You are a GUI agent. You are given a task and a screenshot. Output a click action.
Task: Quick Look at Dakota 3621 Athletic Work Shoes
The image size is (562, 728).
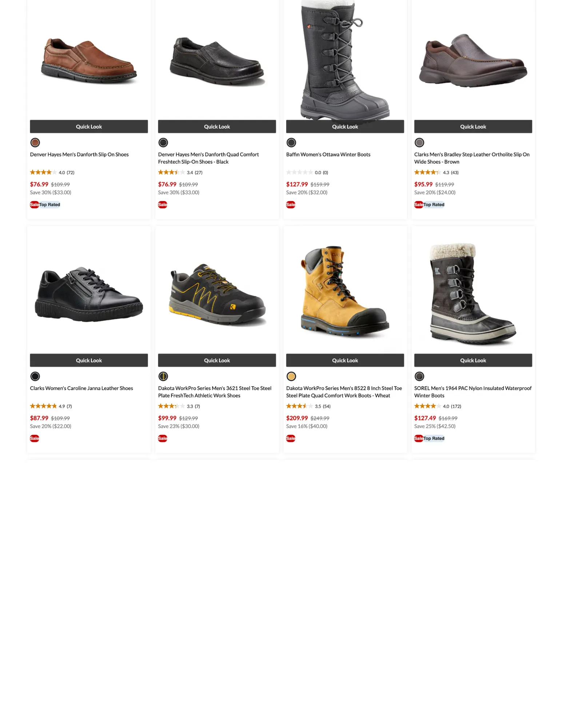pyautogui.click(x=217, y=360)
